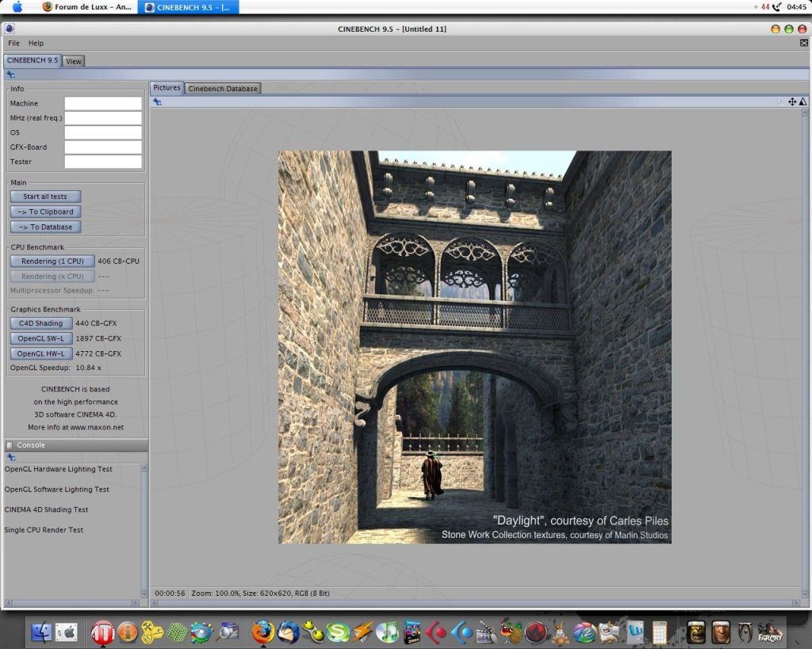Click the picture view horizontal scrollbar

(x=475, y=603)
